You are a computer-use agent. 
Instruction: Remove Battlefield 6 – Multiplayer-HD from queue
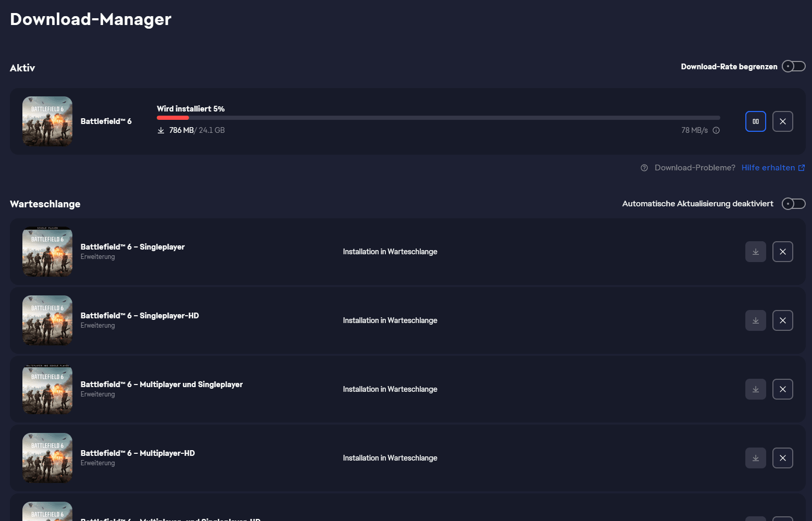782,458
